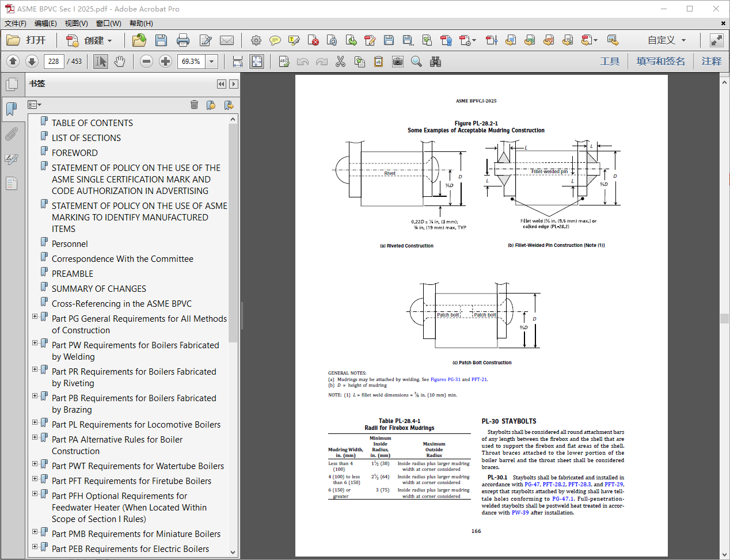The width and height of the screenshot is (730, 560).
Task: Toggle fit one full page view
Action: 257,62
